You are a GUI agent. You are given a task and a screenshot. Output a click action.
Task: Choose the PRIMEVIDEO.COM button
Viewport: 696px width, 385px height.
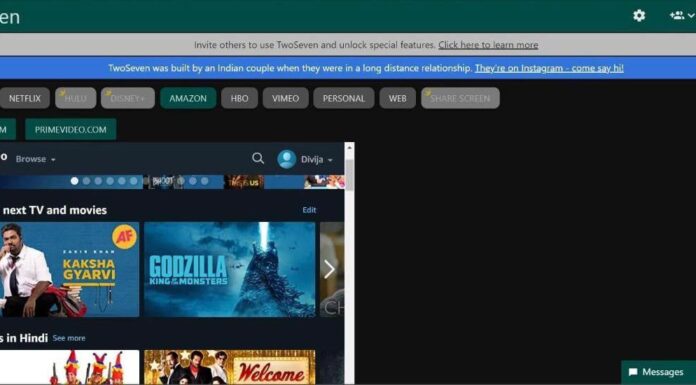click(71, 129)
